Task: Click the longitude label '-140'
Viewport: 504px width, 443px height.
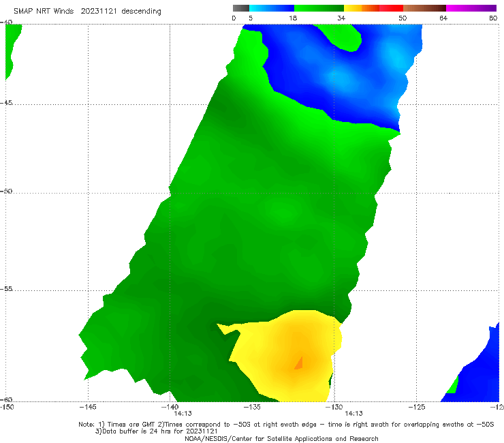Action: tap(170, 407)
